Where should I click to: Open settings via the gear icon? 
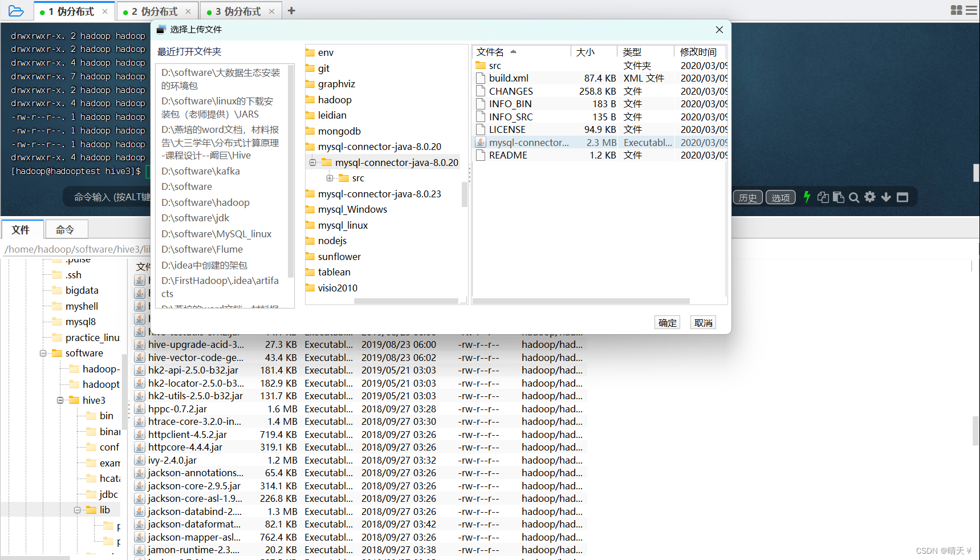(x=870, y=197)
